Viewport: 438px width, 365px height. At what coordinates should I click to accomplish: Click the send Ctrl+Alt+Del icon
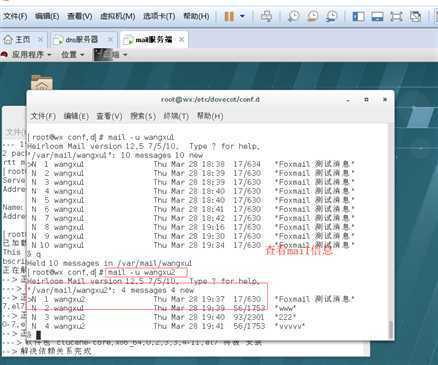tap(266, 16)
